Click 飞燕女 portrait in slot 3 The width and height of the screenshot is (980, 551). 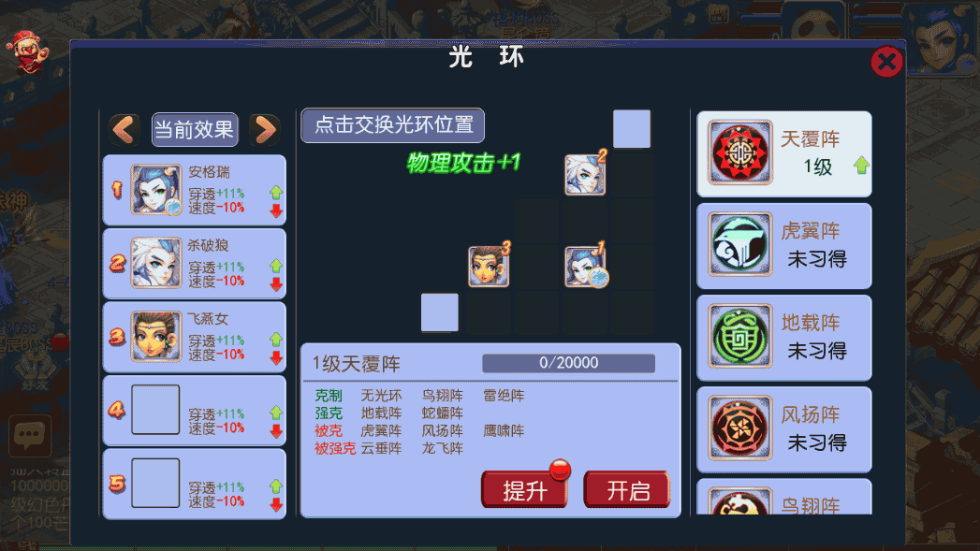[x=155, y=337]
